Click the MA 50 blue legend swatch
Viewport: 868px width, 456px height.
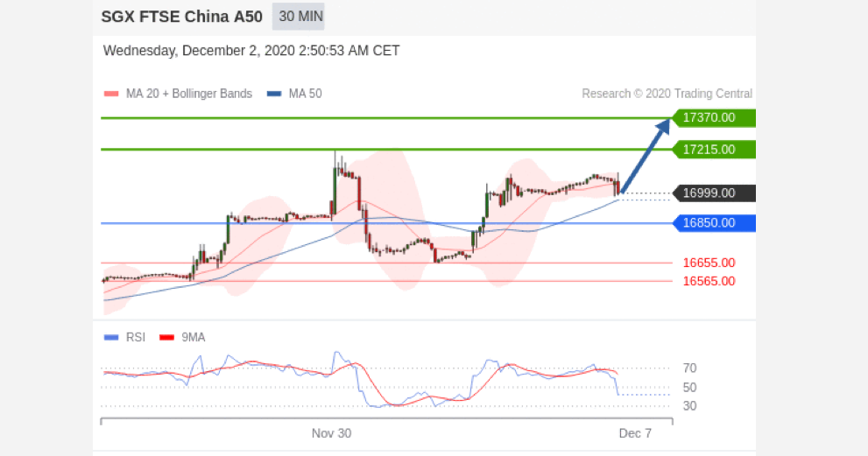click(274, 94)
